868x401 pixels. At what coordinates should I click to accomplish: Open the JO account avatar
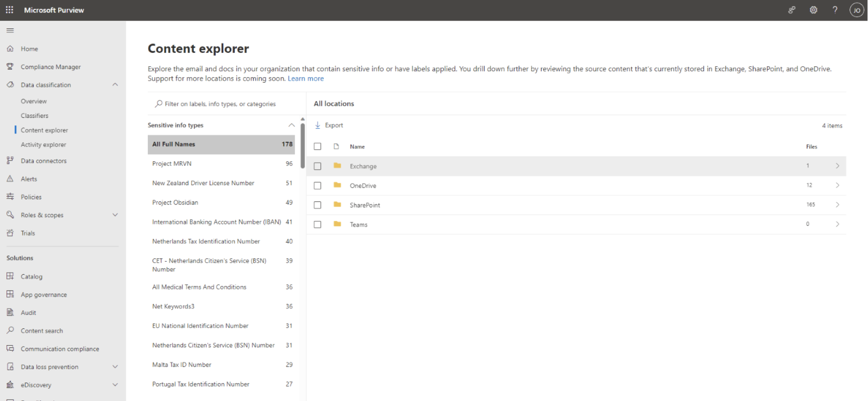pyautogui.click(x=857, y=10)
